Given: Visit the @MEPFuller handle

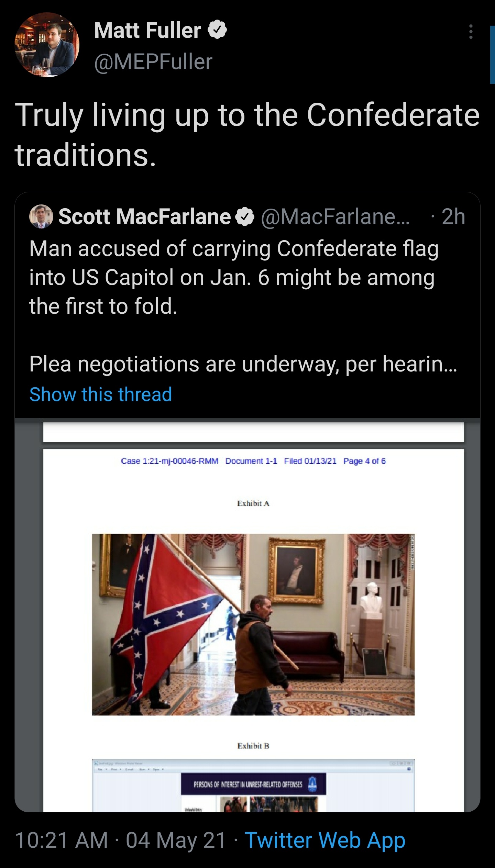Looking at the screenshot, I should point(153,62).
